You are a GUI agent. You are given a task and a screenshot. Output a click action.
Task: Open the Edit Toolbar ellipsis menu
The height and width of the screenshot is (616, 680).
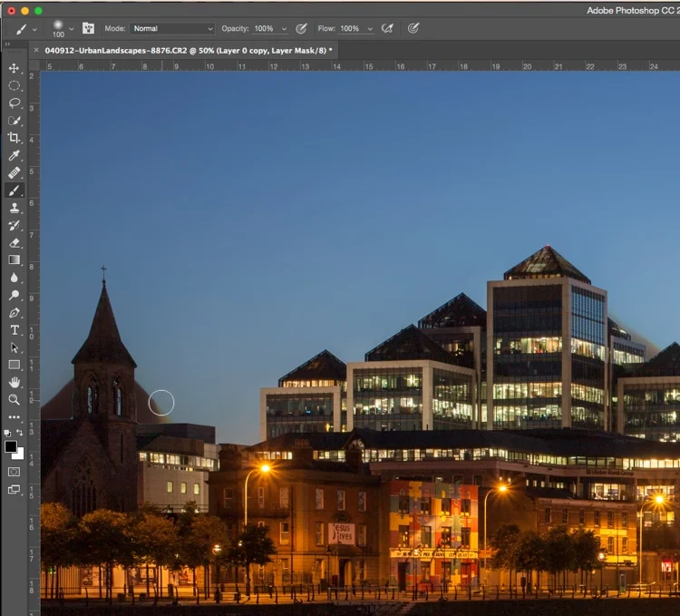click(14, 417)
